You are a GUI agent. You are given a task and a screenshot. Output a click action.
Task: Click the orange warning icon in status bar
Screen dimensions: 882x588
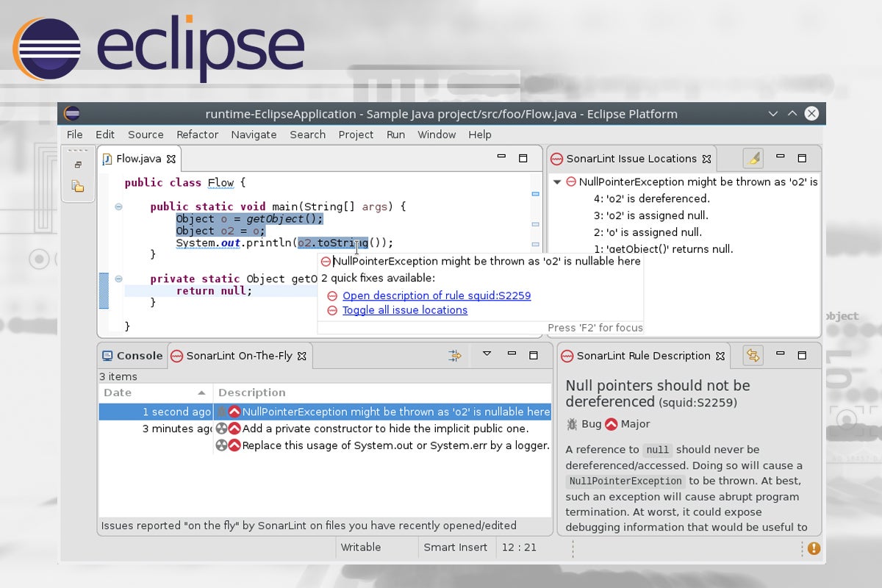(814, 548)
